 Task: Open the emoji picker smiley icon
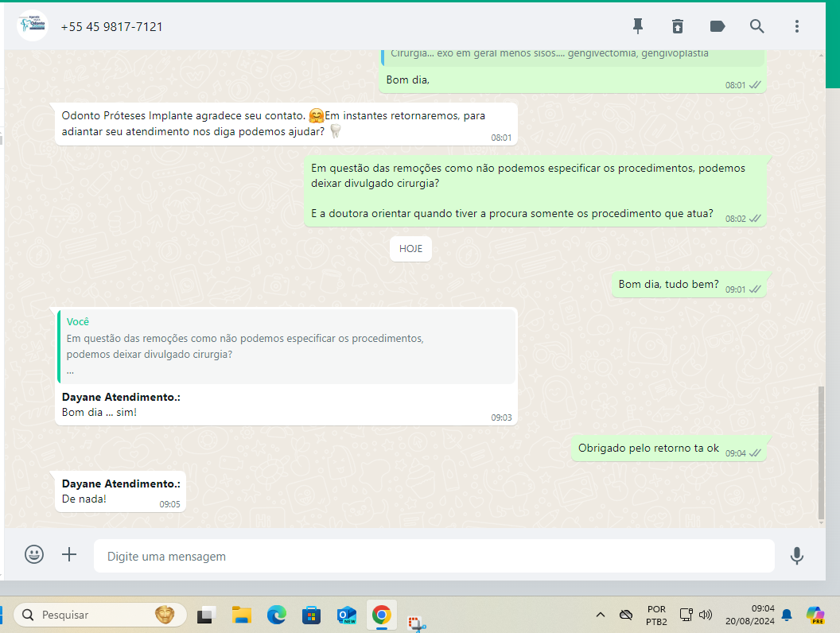click(34, 554)
